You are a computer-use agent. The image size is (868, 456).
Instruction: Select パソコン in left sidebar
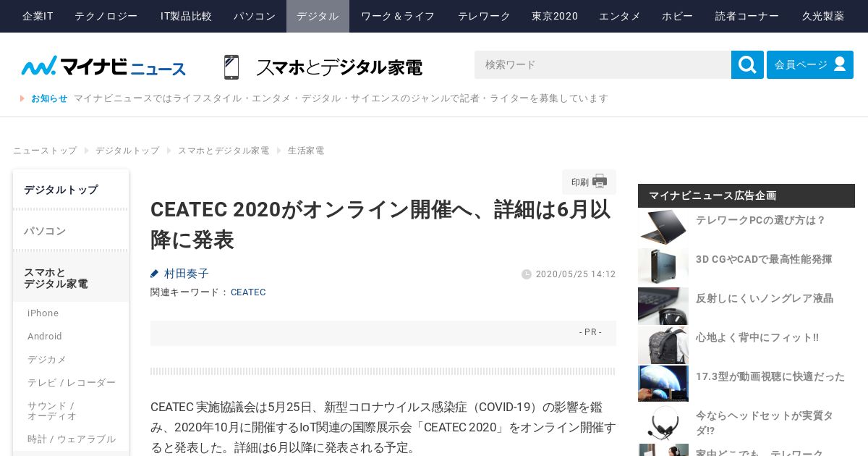pos(71,231)
